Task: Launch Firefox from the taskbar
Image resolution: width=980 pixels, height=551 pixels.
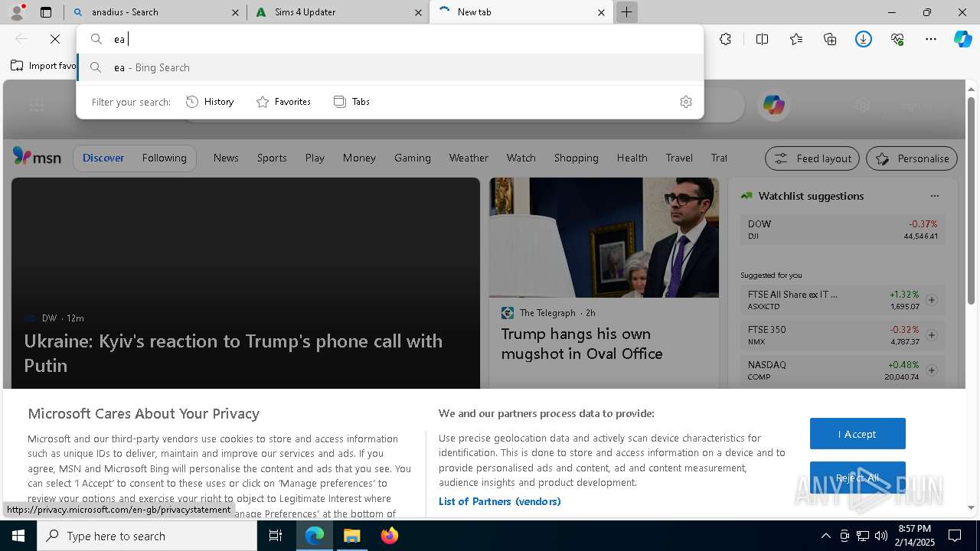Action: 390,536
